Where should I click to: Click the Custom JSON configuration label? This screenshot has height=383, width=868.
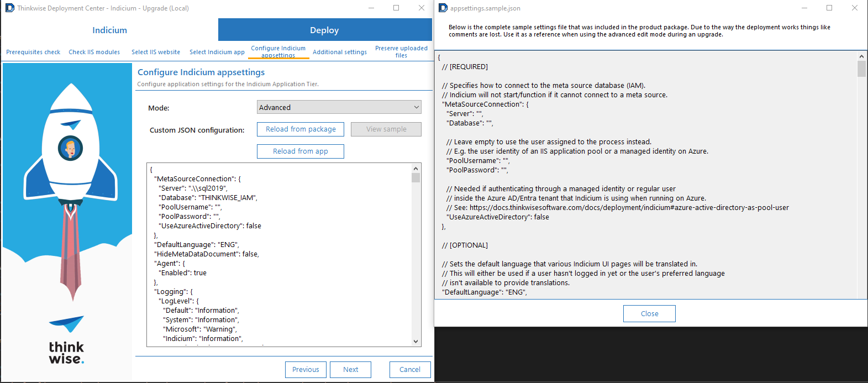coord(197,130)
